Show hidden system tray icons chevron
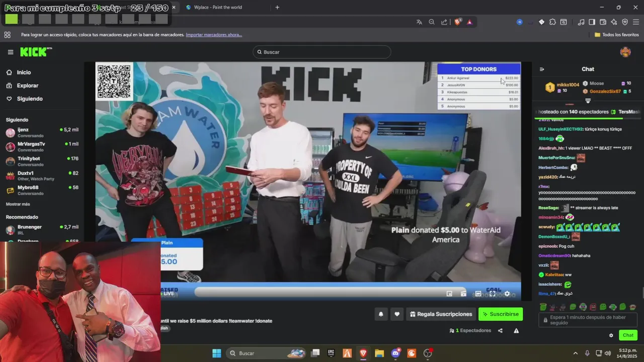 coord(576,353)
